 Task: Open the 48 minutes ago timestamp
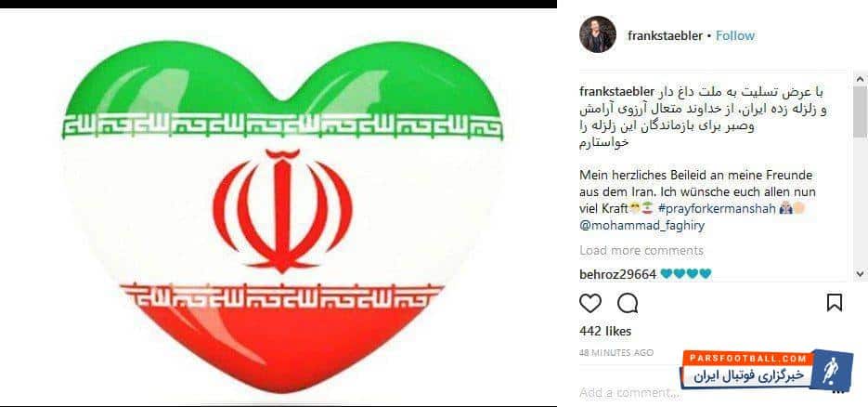616,352
